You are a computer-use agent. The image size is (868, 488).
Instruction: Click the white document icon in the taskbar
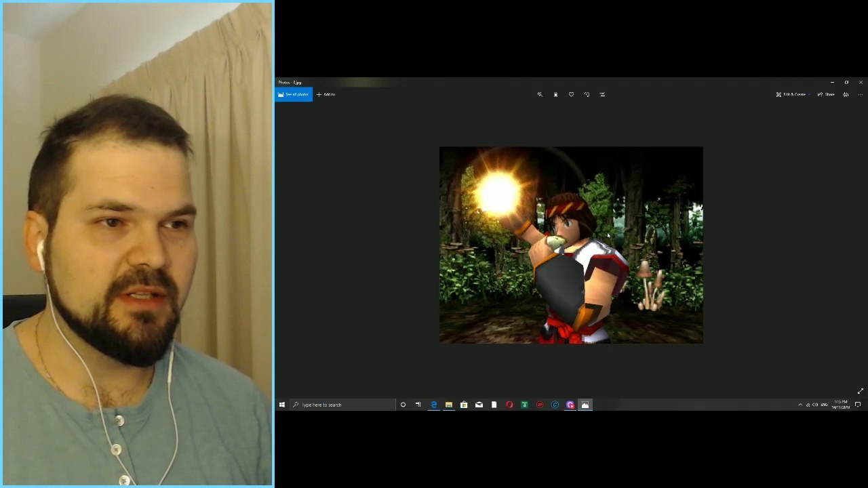click(494, 405)
